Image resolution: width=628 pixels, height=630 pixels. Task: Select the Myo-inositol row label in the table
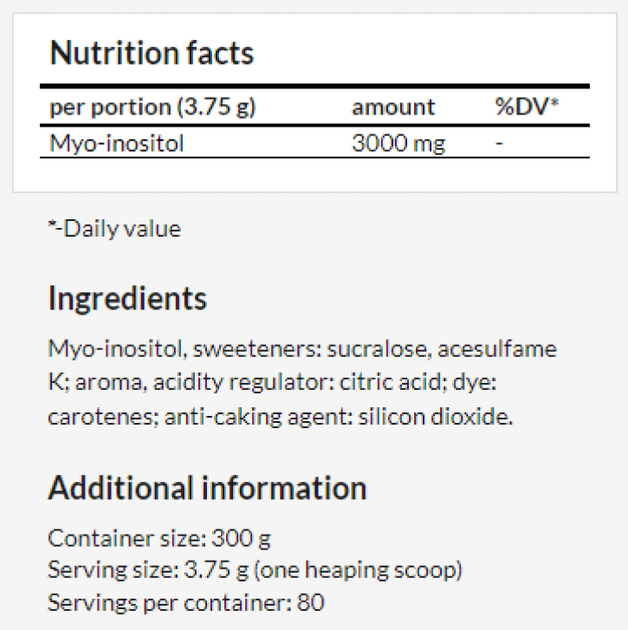[x=117, y=143]
